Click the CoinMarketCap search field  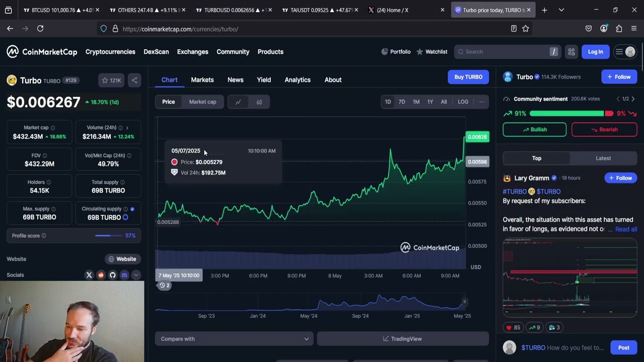(x=507, y=52)
